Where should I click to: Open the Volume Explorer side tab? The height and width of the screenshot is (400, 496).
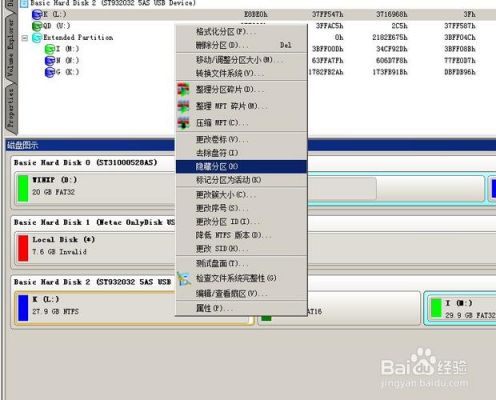[10, 47]
